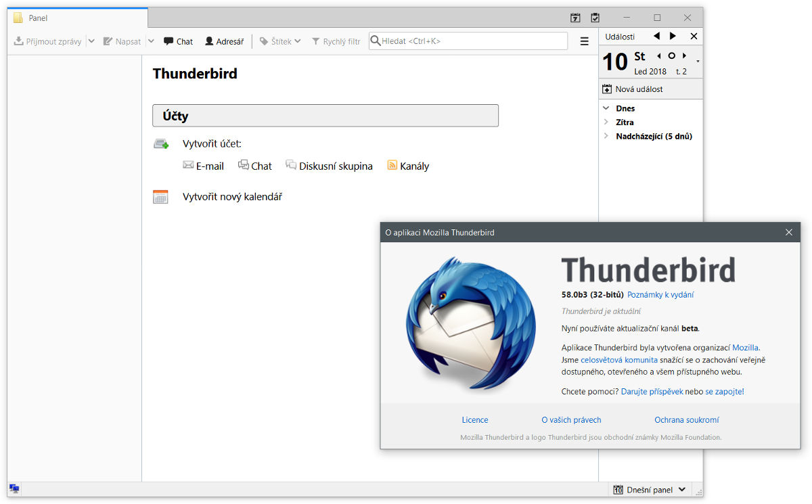Minimize the main Thunderbird window
The image size is (812, 504).
pos(627,18)
